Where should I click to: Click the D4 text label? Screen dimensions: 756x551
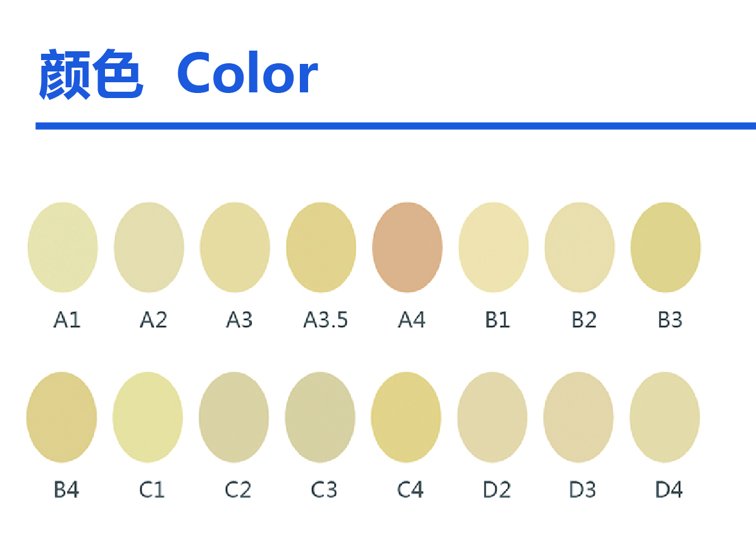(x=669, y=490)
